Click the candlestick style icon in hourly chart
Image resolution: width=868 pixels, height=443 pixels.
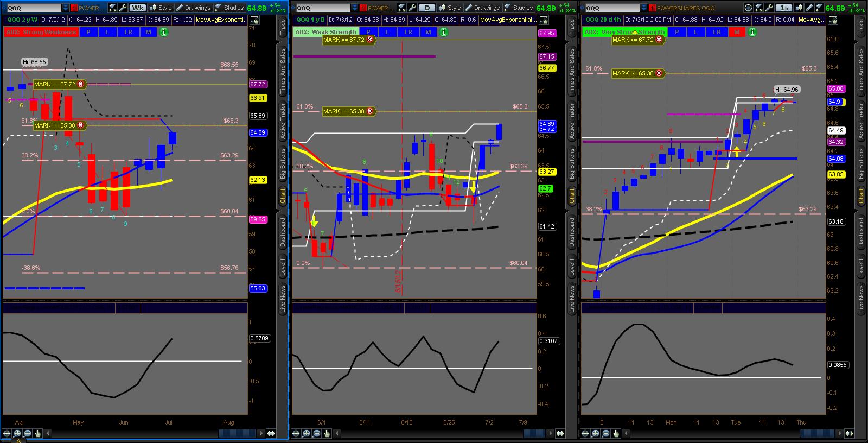[798, 8]
